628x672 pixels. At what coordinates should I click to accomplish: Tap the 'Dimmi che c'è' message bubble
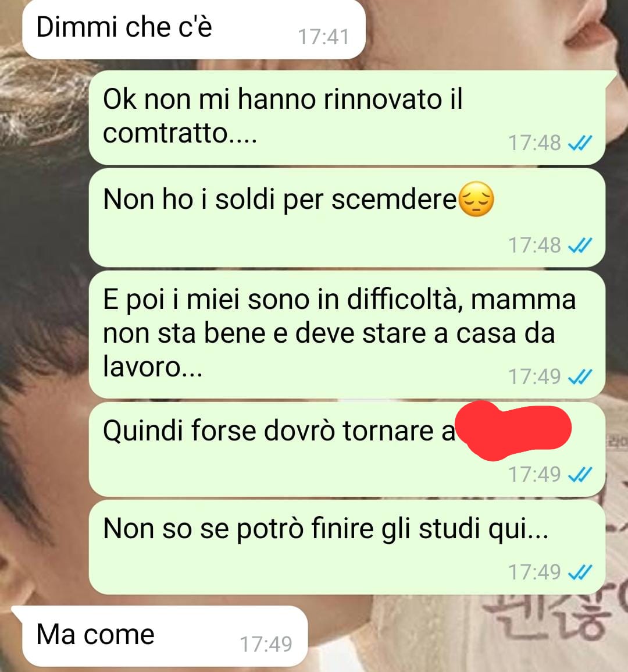[x=194, y=29]
